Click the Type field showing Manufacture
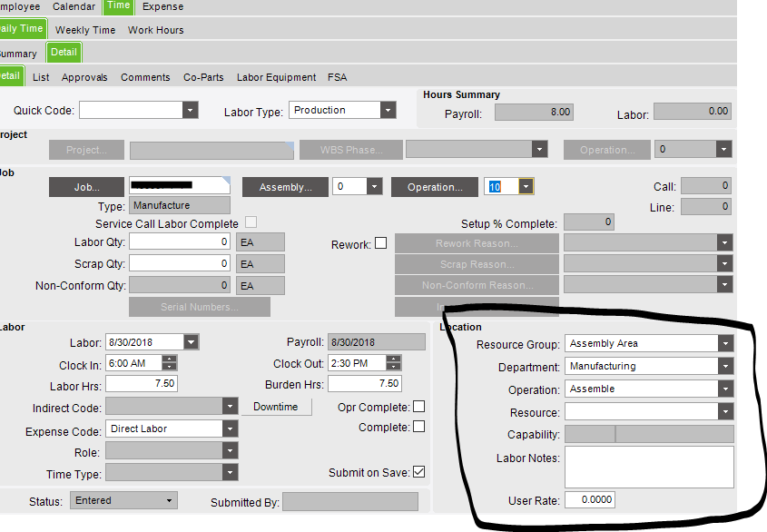767x532 pixels. 180,205
